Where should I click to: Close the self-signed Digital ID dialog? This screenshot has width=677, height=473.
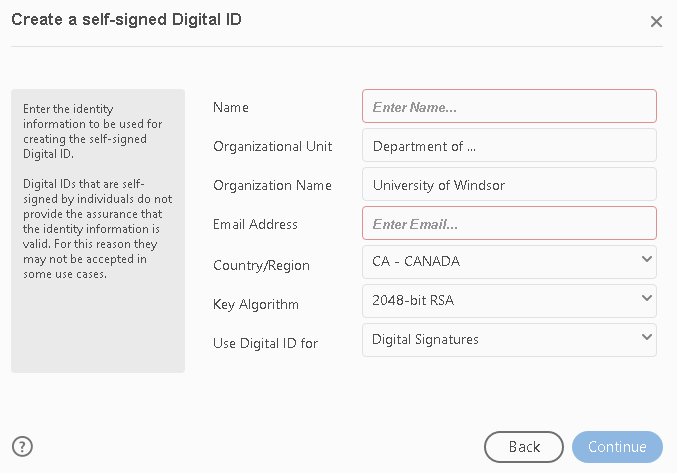(x=656, y=21)
